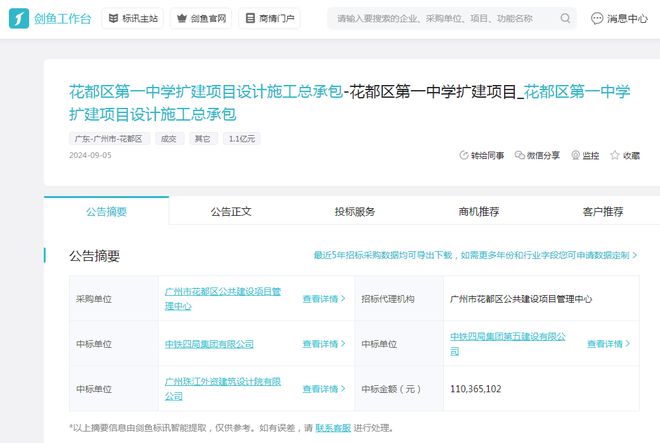Click the 成交 tag

pyautogui.click(x=169, y=139)
